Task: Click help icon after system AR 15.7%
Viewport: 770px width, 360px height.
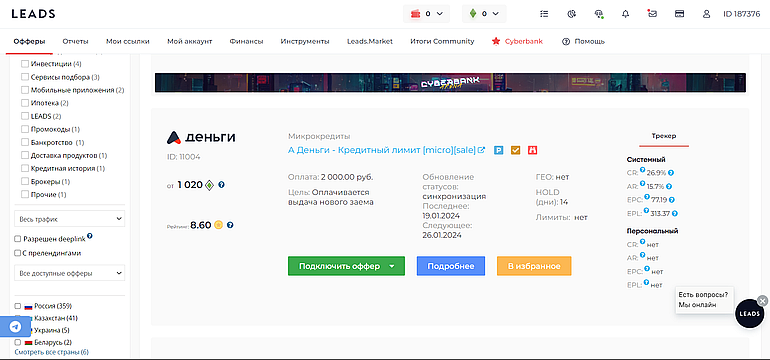Action: 669,187
